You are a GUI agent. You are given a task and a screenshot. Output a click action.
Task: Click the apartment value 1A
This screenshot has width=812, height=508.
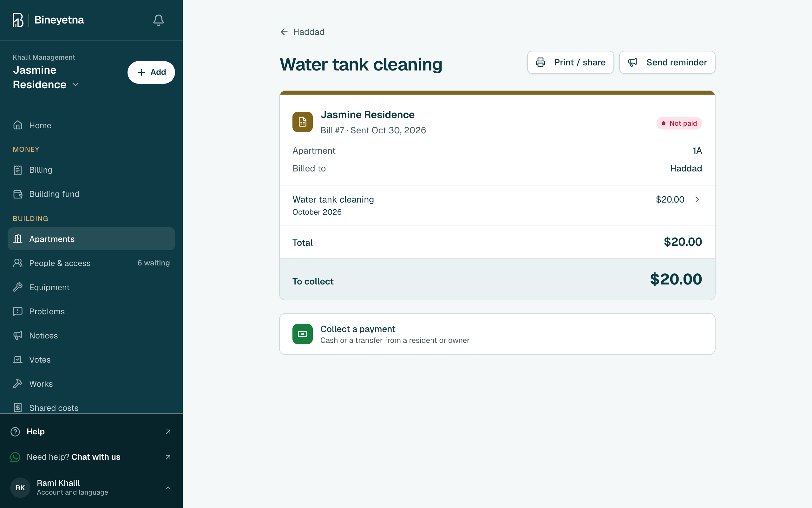697,150
